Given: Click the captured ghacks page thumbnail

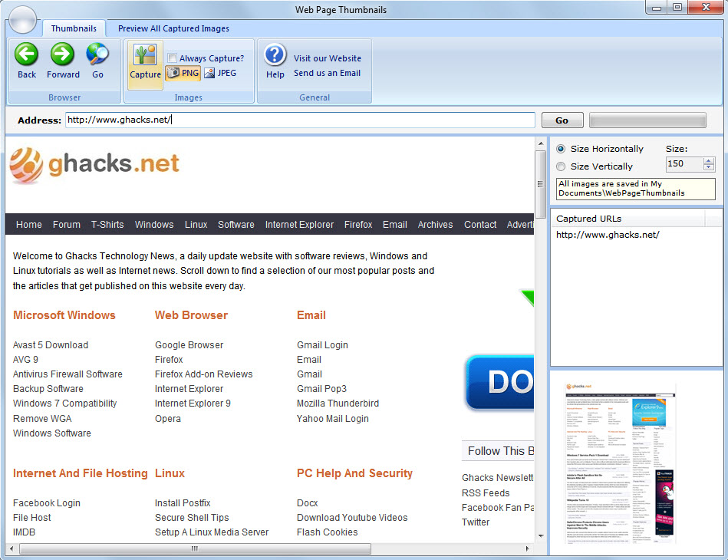Looking at the screenshot, I should tap(621, 463).
